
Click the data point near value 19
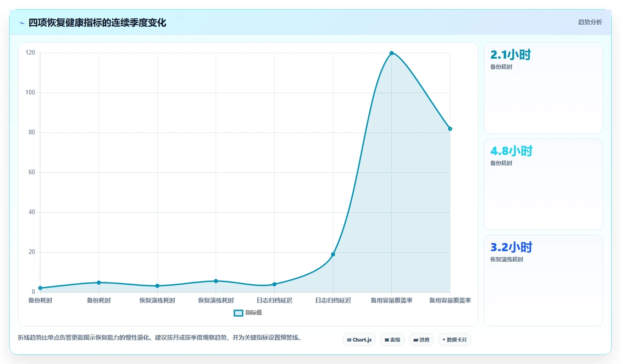333,254
